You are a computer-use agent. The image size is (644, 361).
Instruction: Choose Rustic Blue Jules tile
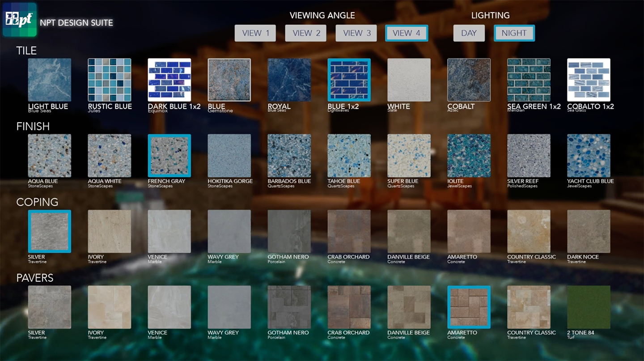coord(110,80)
